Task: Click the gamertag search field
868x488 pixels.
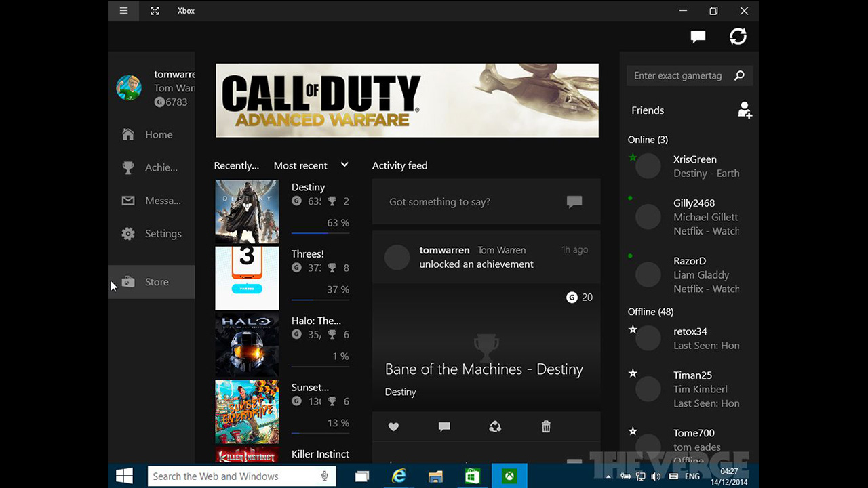Action: 678,76
